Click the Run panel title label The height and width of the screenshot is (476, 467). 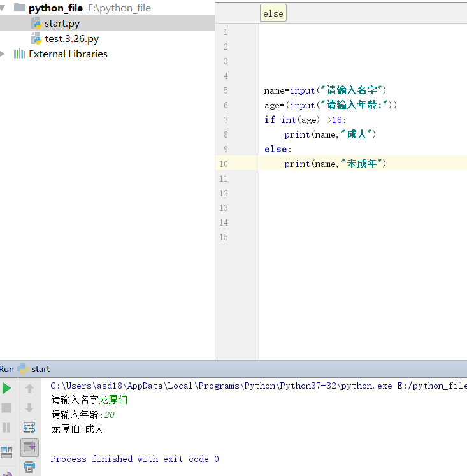(x=7, y=369)
